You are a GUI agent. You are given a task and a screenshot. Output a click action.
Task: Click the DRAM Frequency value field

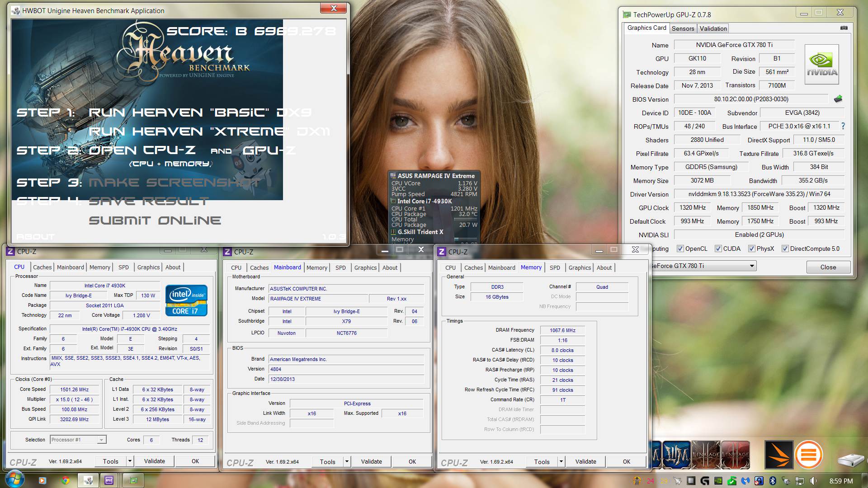(562, 330)
